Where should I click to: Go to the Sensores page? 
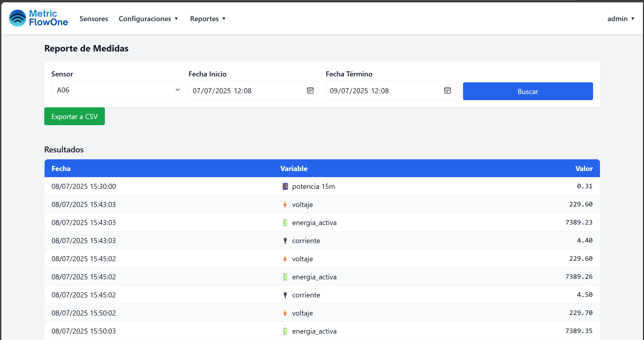[x=94, y=19]
